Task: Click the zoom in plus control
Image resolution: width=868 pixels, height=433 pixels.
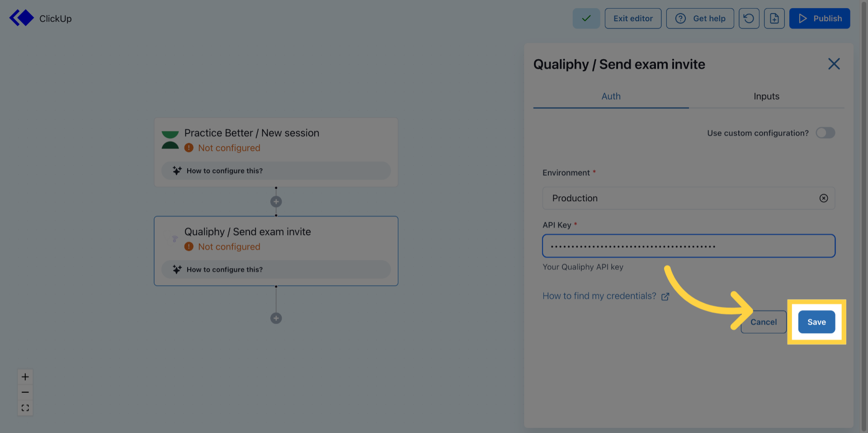Action: click(x=25, y=377)
